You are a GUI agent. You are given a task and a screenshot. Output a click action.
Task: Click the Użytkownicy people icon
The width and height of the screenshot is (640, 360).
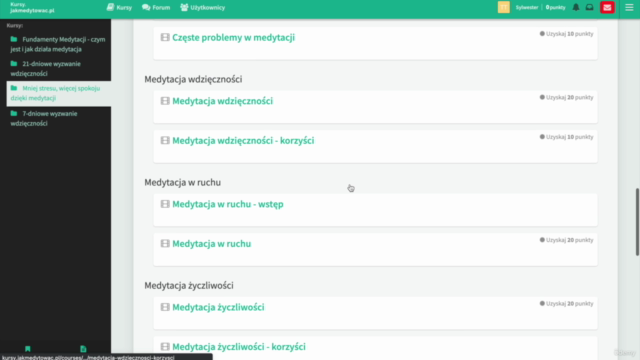(x=184, y=7)
